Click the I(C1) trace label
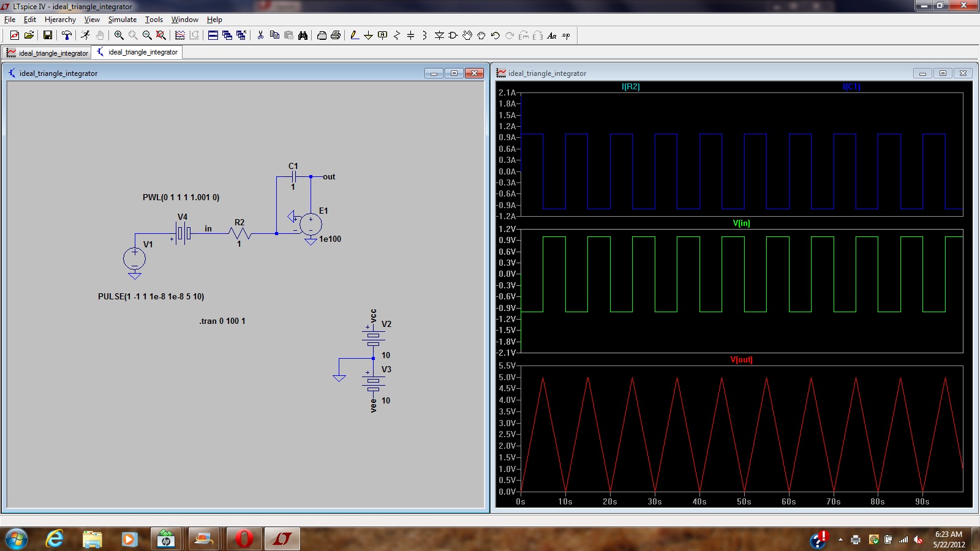 851,86
